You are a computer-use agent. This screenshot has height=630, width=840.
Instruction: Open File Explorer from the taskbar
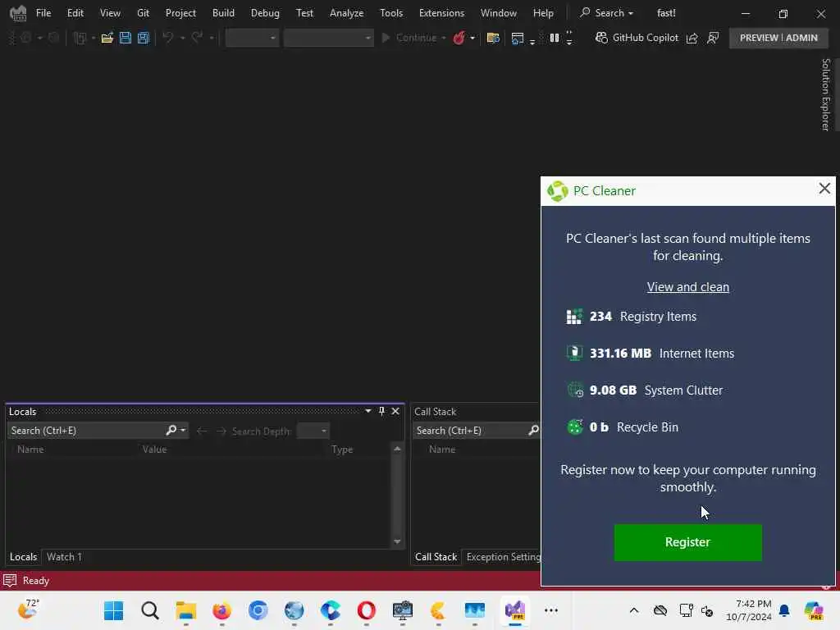[186, 610]
